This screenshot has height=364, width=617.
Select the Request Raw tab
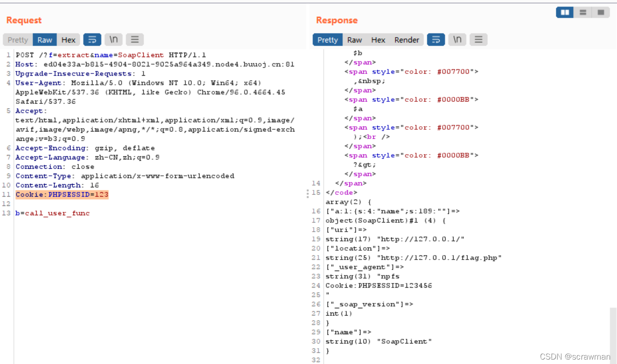click(45, 40)
